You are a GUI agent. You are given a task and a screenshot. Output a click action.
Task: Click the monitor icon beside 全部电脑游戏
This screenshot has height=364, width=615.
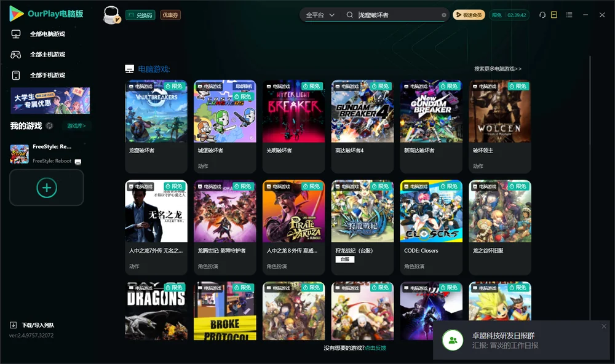coord(16,34)
